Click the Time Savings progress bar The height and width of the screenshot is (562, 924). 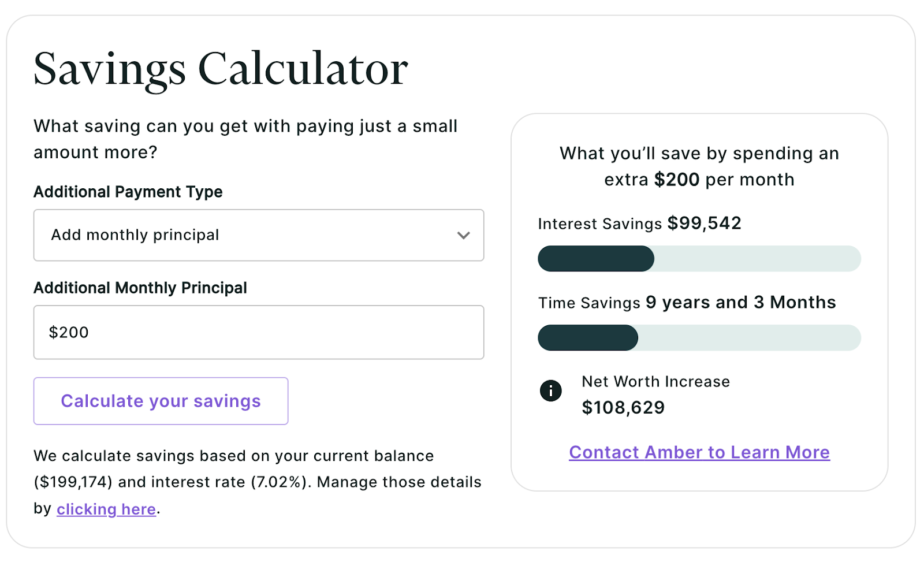point(699,337)
